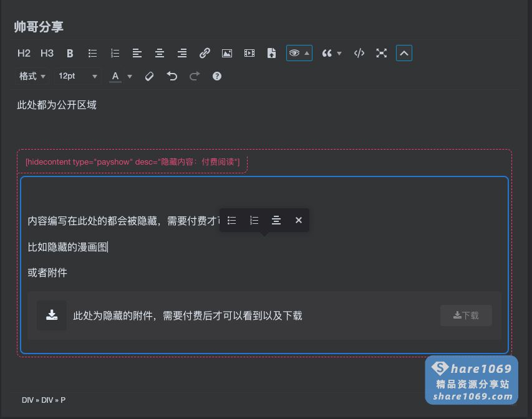Open the editor help icon
Image resolution: width=532 pixels, height=419 pixels.
[216, 76]
